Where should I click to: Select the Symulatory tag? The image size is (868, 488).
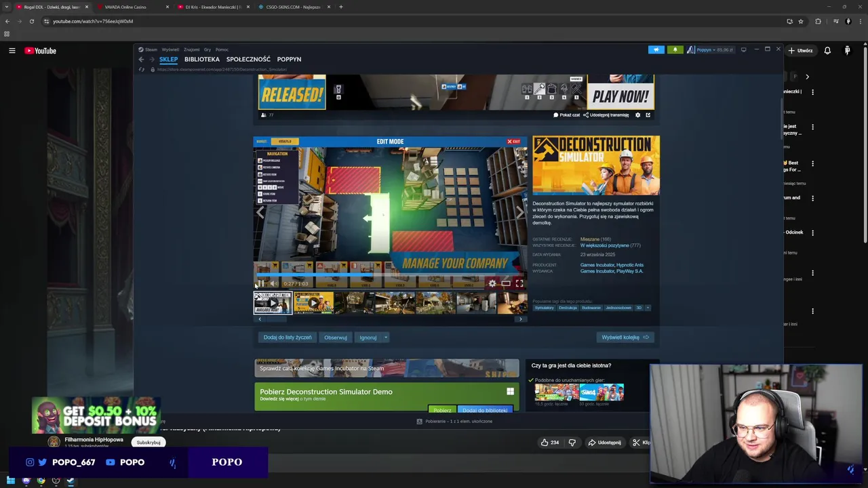544,308
